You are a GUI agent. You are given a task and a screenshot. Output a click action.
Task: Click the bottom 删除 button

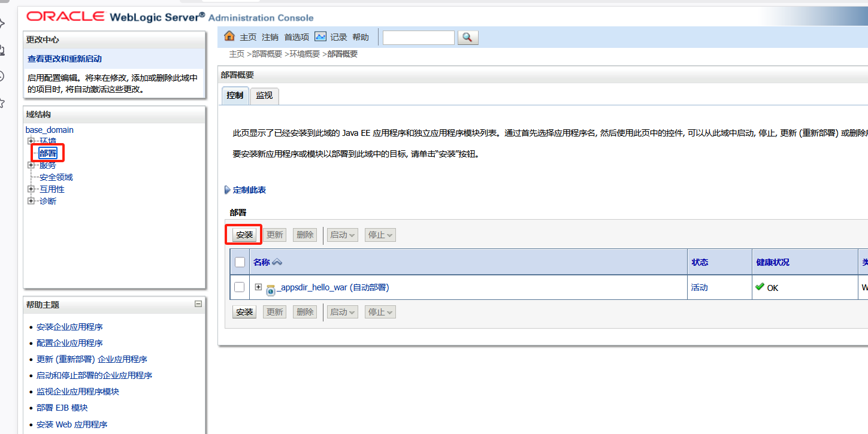pyautogui.click(x=305, y=312)
